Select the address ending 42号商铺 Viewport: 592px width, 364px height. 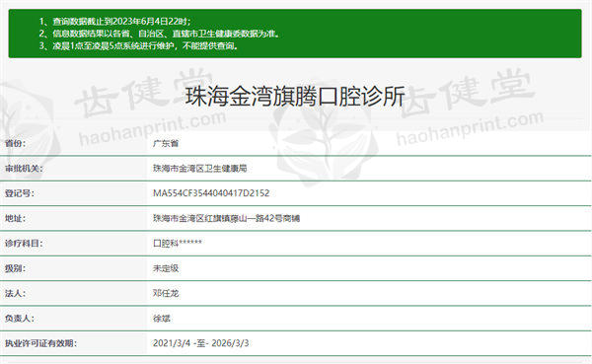pyautogui.click(x=226, y=218)
